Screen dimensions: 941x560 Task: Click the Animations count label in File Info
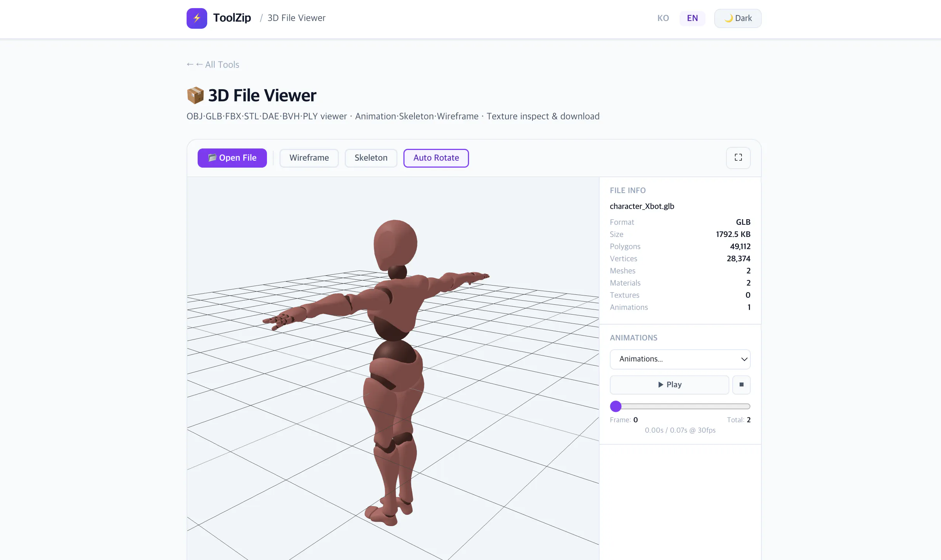(629, 307)
